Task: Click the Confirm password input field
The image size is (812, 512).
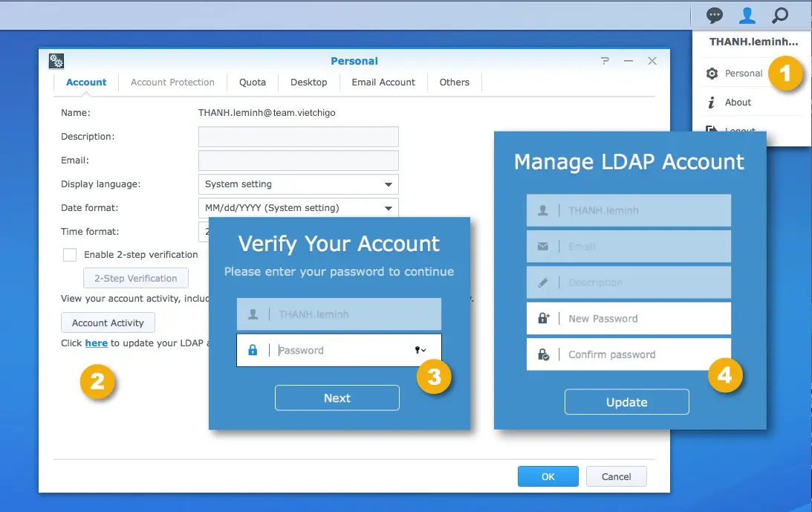Action: click(629, 354)
